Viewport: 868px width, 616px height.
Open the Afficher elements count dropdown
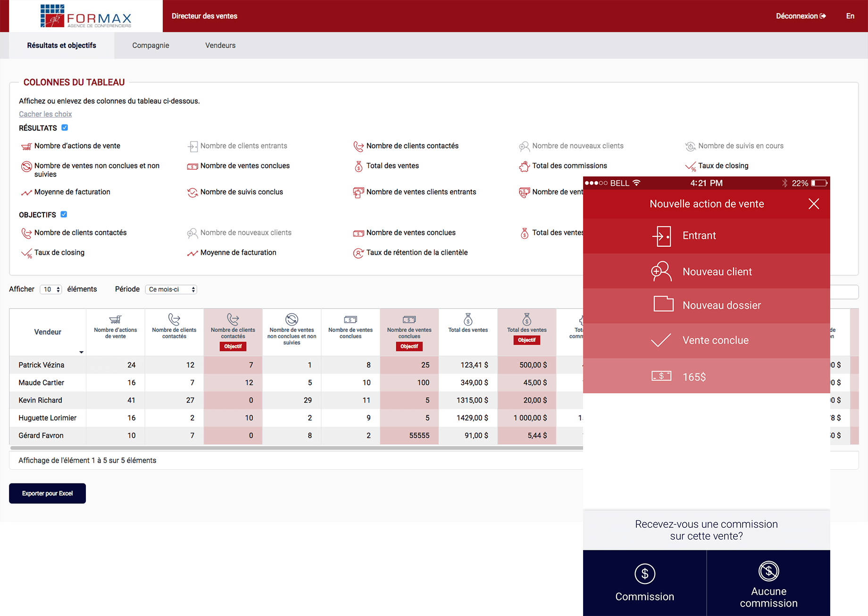(51, 290)
